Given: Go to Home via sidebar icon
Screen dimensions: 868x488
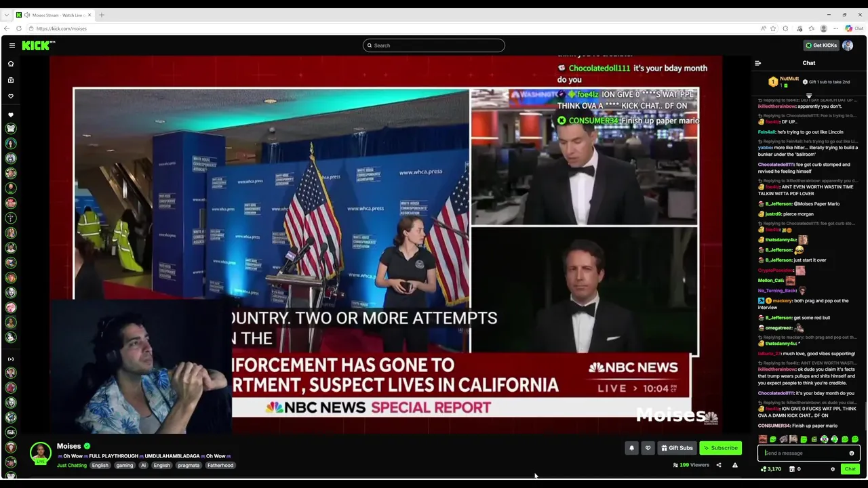Looking at the screenshot, I should point(11,64).
